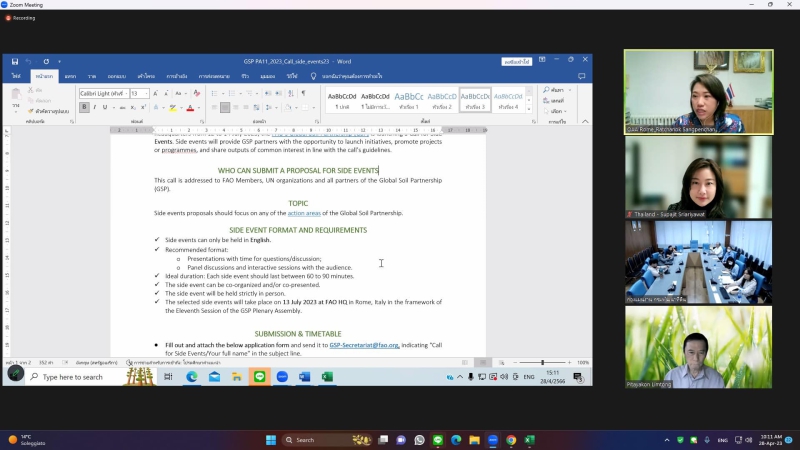Click the Redo/Repeat icon in Word's title bar

click(46, 61)
